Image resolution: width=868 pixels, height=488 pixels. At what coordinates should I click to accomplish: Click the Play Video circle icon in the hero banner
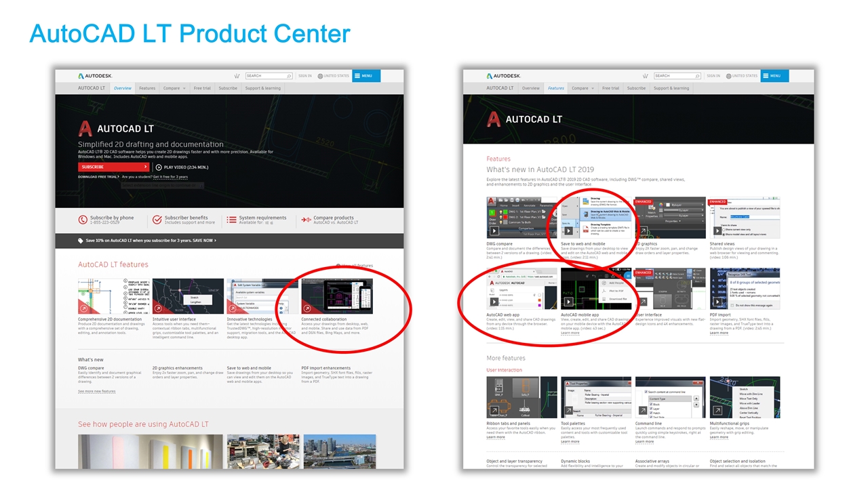[159, 167]
